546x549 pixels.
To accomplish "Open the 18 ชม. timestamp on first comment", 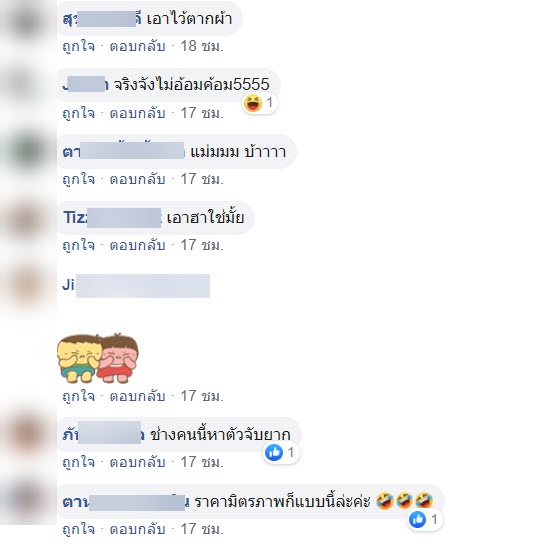I will tap(202, 46).
